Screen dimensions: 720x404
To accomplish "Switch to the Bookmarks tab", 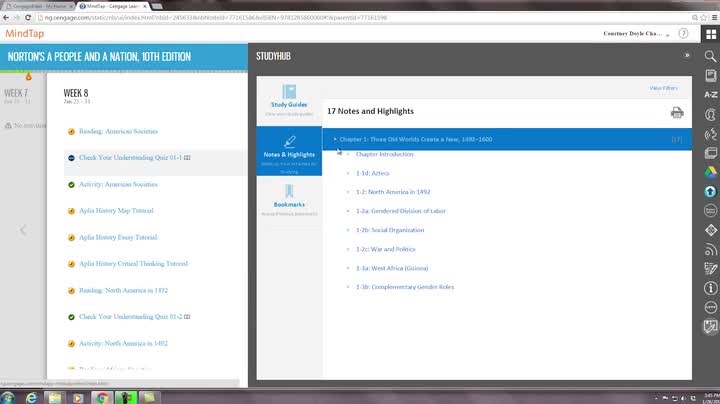I will (x=289, y=201).
